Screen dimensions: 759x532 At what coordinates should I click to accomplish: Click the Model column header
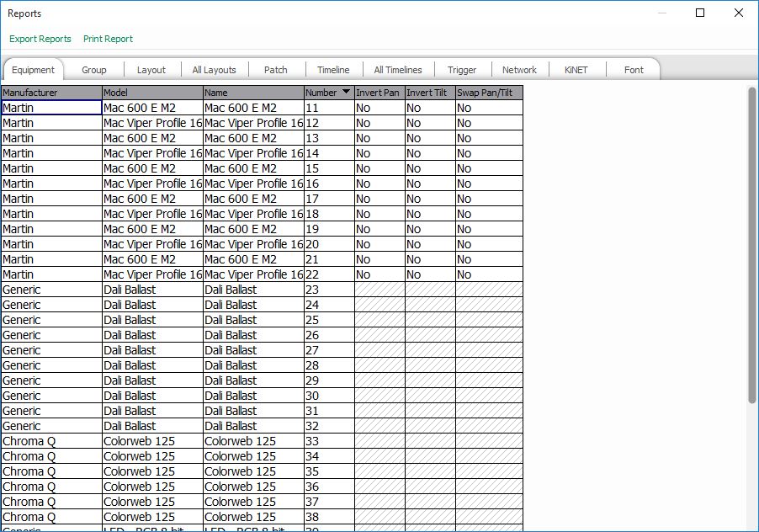click(x=152, y=93)
